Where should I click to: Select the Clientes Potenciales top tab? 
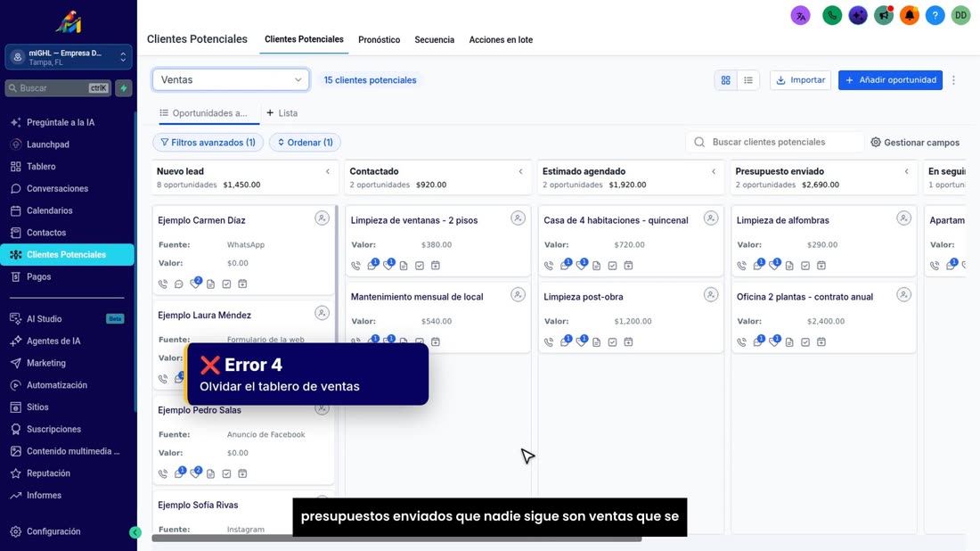[x=304, y=39]
